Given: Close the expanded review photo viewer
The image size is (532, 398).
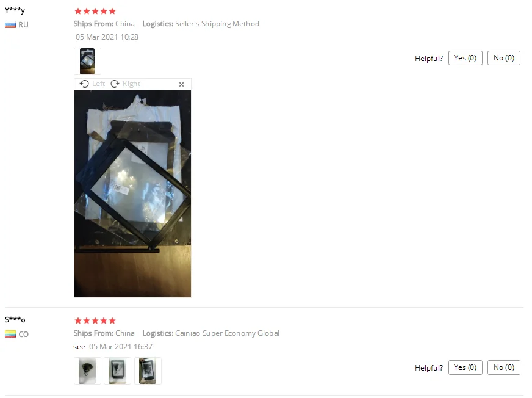Looking at the screenshot, I should 182,84.
